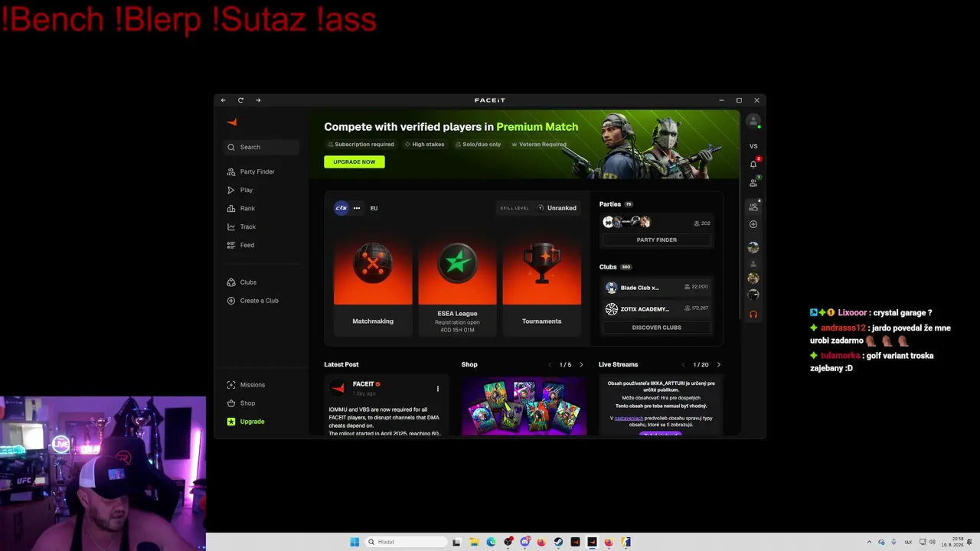Viewport: 980px width, 551px height.
Task: Open notifications bell with red badge
Action: pyautogui.click(x=753, y=164)
